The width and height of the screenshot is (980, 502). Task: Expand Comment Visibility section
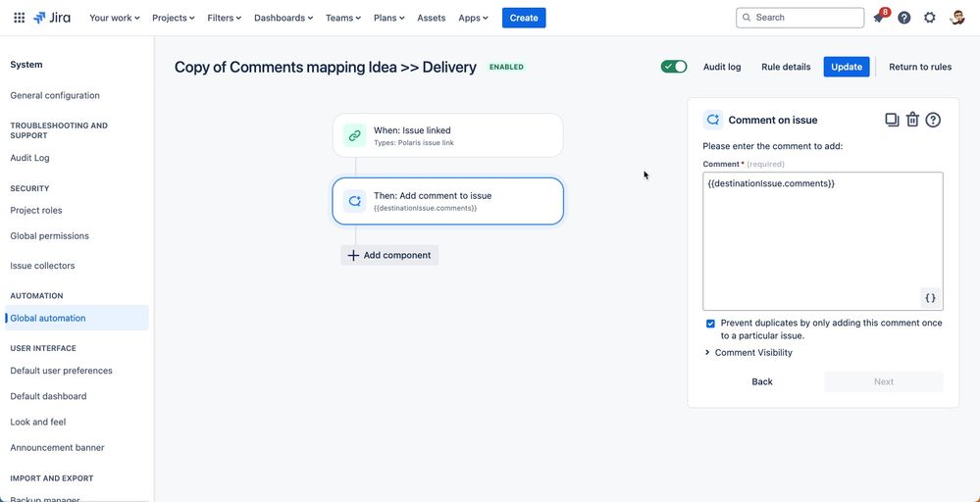point(748,353)
